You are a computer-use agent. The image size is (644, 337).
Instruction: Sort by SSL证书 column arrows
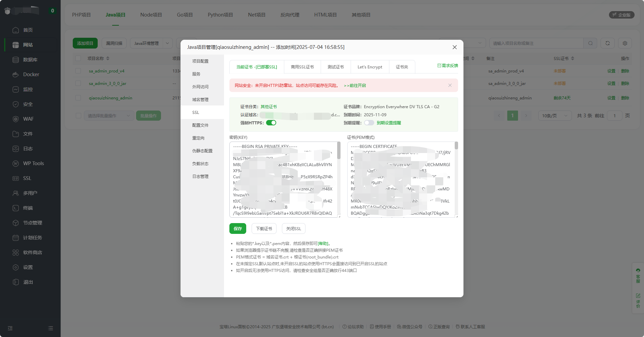tap(573, 58)
